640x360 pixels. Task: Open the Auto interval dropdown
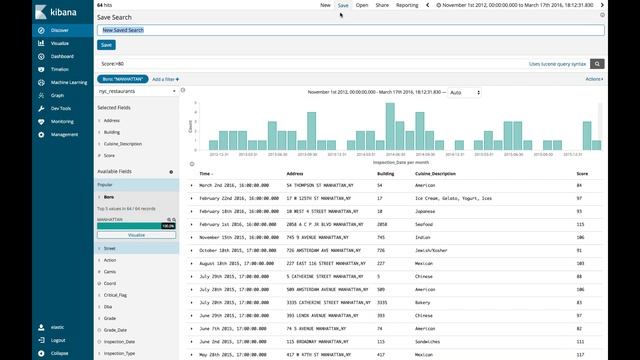pos(464,93)
